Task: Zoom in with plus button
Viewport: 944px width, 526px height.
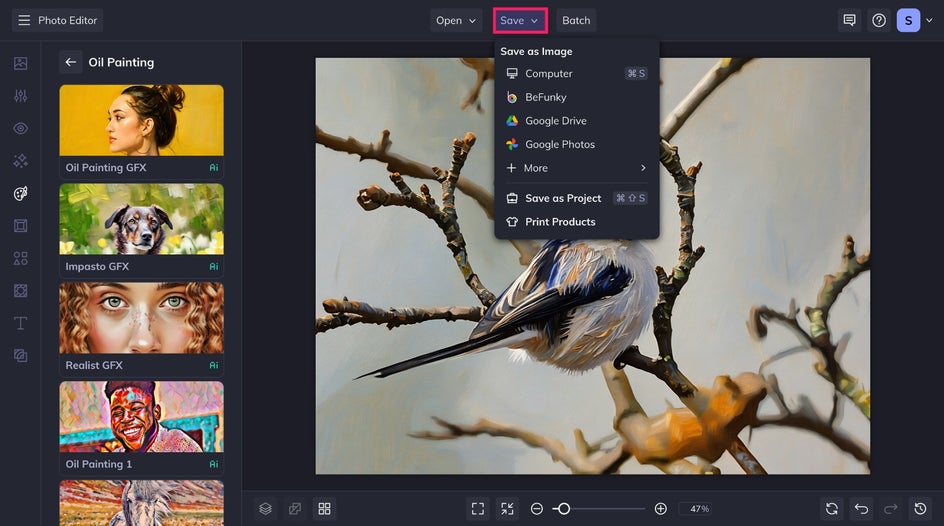Action: [x=660, y=509]
